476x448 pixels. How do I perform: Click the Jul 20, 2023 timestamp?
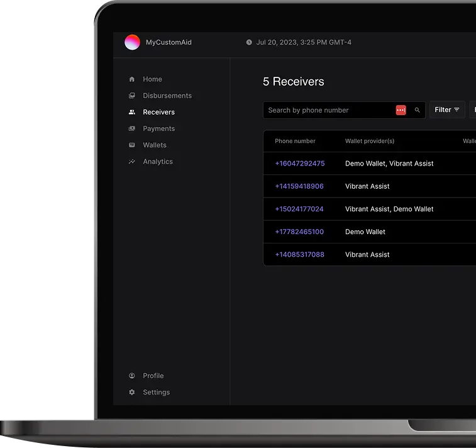[304, 42]
